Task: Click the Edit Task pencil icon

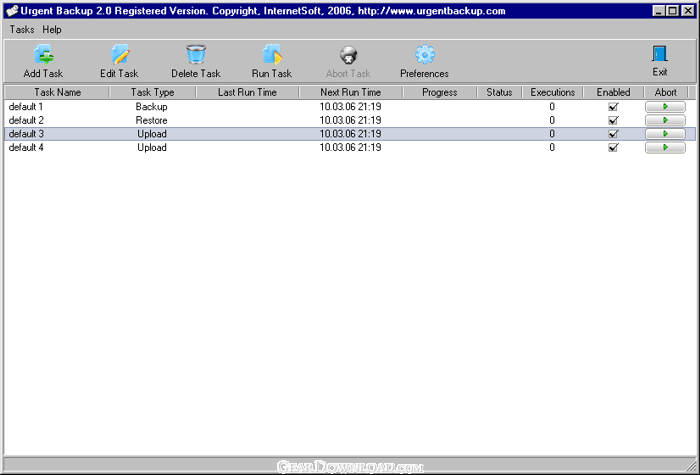Action: pyautogui.click(x=120, y=54)
